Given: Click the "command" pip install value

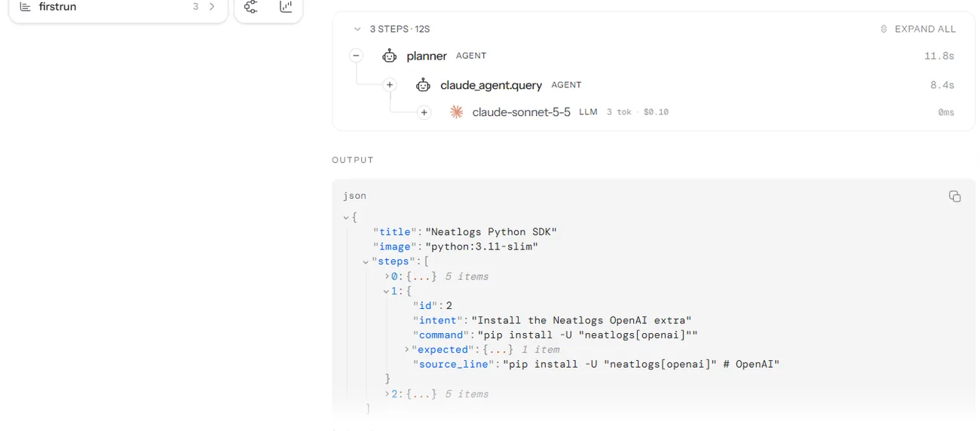Looking at the screenshot, I should (x=587, y=335).
